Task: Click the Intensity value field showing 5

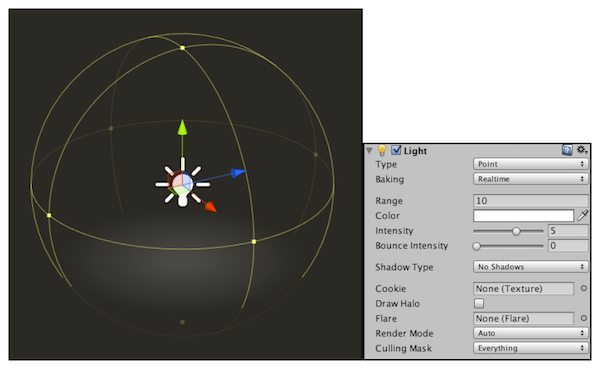Action: click(x=568, y=230)
